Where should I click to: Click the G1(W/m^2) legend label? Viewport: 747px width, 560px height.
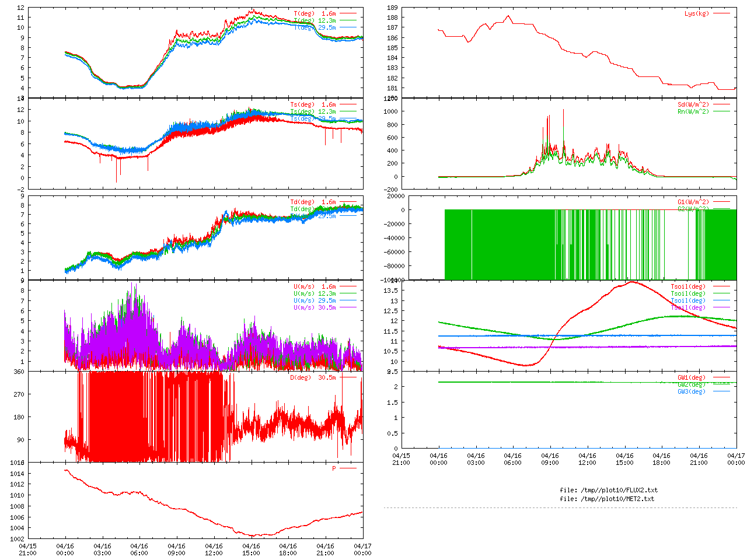tap(693, 202)
